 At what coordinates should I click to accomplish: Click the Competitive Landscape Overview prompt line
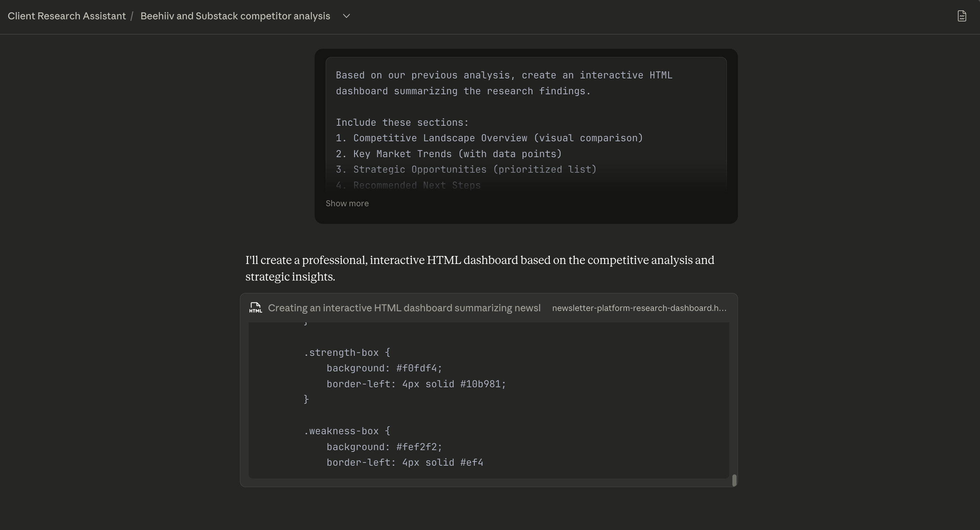[x=489, y=139]
